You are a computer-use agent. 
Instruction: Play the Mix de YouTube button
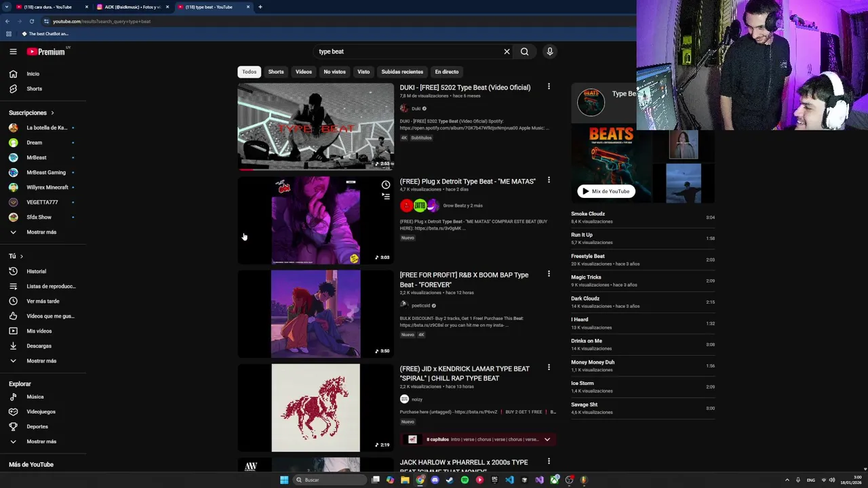[x=606, y=191]
